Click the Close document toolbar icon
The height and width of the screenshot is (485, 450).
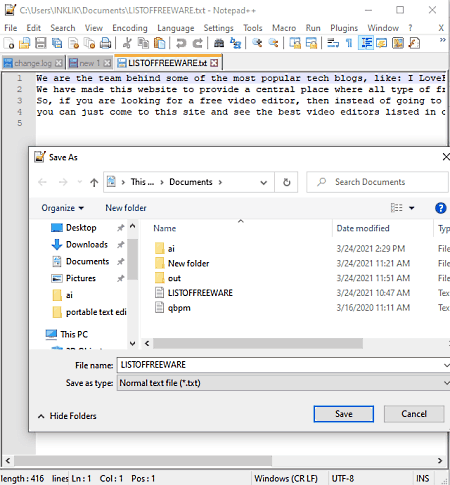[73, 43]
